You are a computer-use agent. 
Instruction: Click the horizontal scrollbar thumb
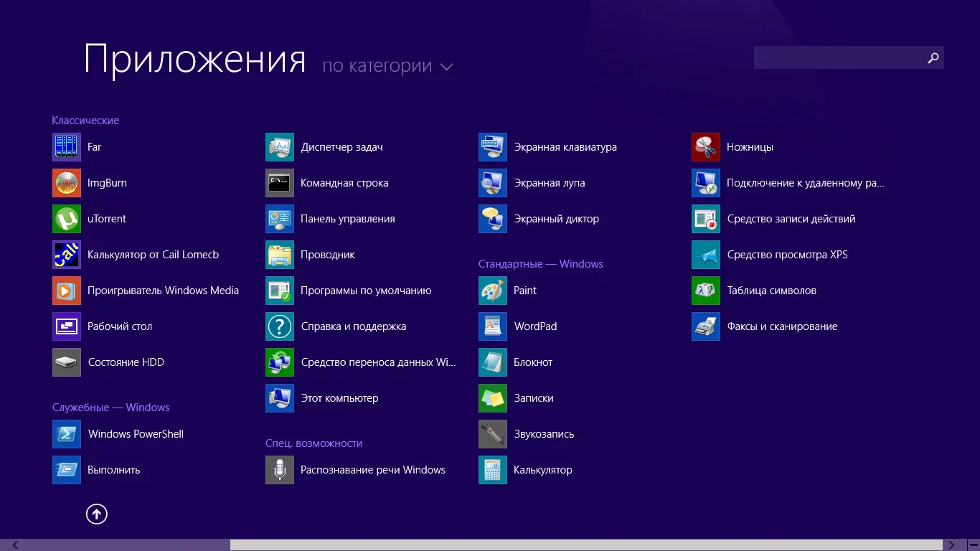tap(587, 545)
